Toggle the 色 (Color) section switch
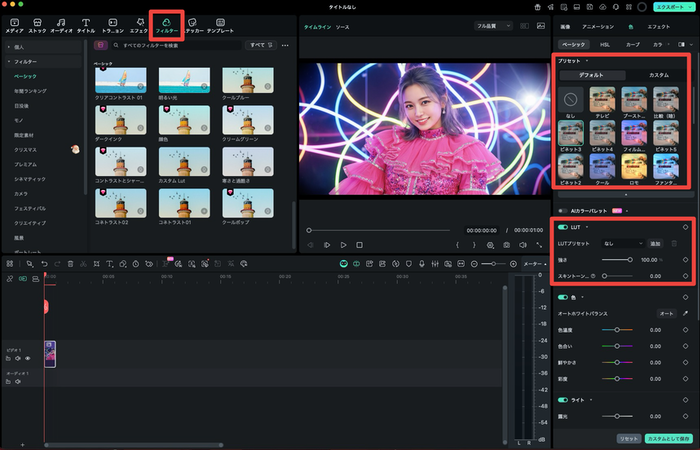This screenshot has width=700, height=450. point(563,297)
